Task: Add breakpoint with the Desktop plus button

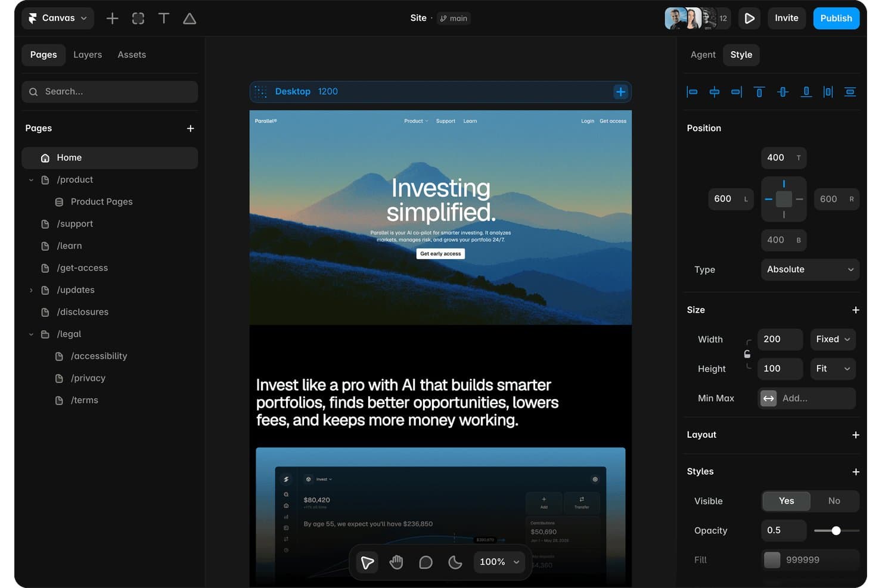Action: tap(620, 92)
